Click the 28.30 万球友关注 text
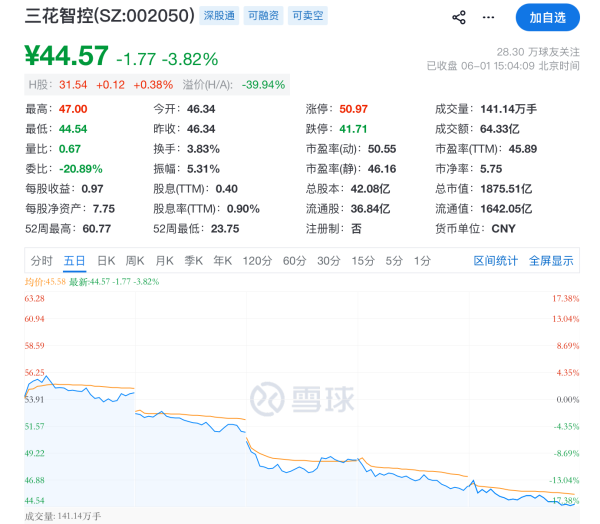 (x=538, y=52)
